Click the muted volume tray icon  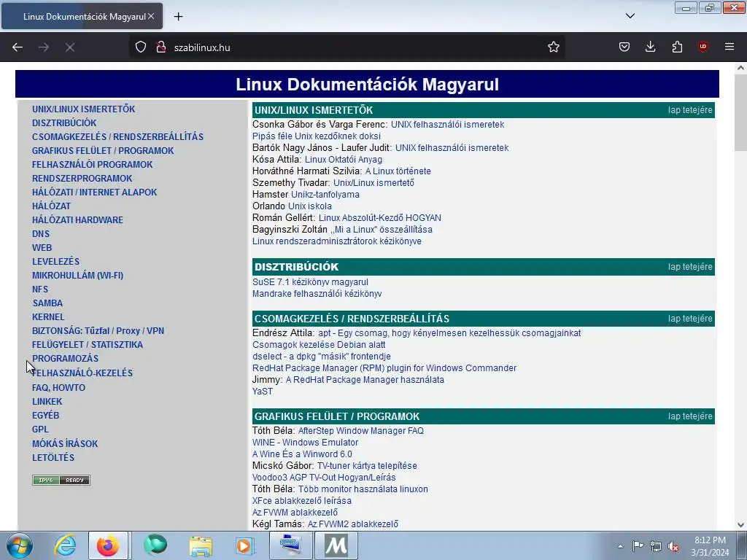click(673, 546)
